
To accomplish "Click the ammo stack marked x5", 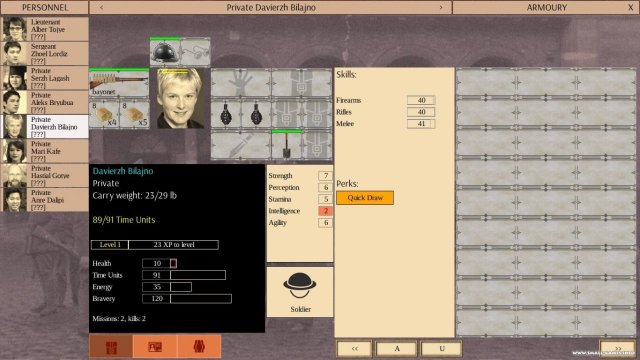I will 135,114.
